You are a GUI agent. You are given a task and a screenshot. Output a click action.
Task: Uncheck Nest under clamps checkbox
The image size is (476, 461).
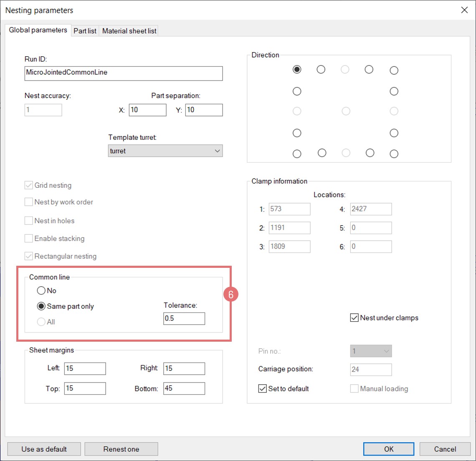pos(354,318)
